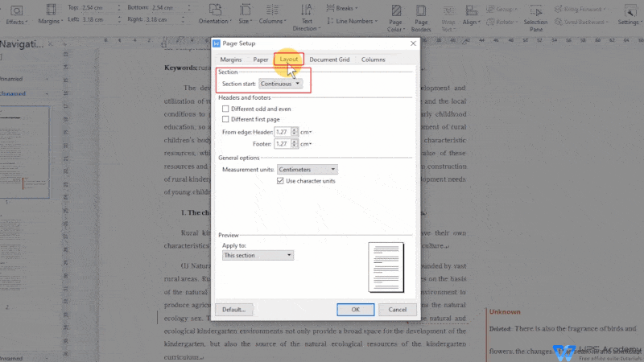Screen dimensions: 644x362
Task: Close the Page Setup dialog
Action: point(413,43)
